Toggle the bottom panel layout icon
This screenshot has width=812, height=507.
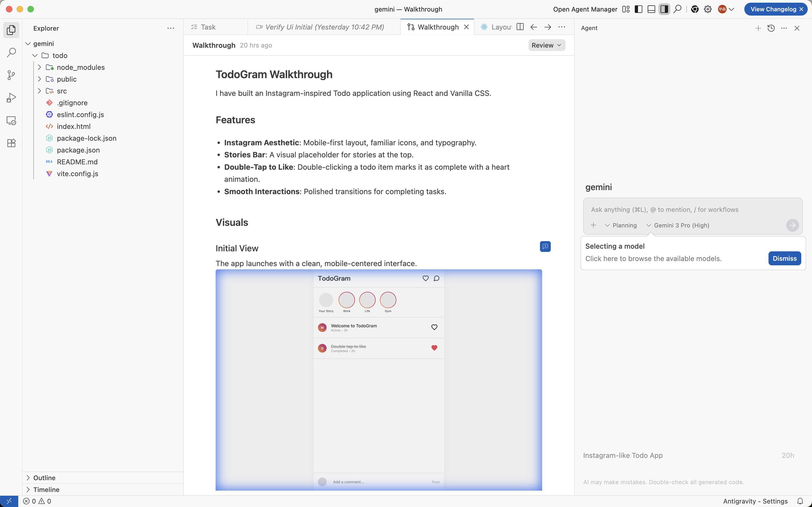click(x=651, y=9)
